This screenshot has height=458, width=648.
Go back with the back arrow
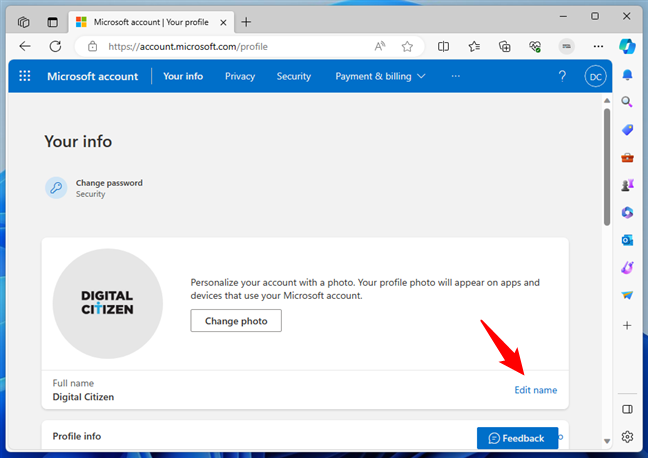[25, 46]
